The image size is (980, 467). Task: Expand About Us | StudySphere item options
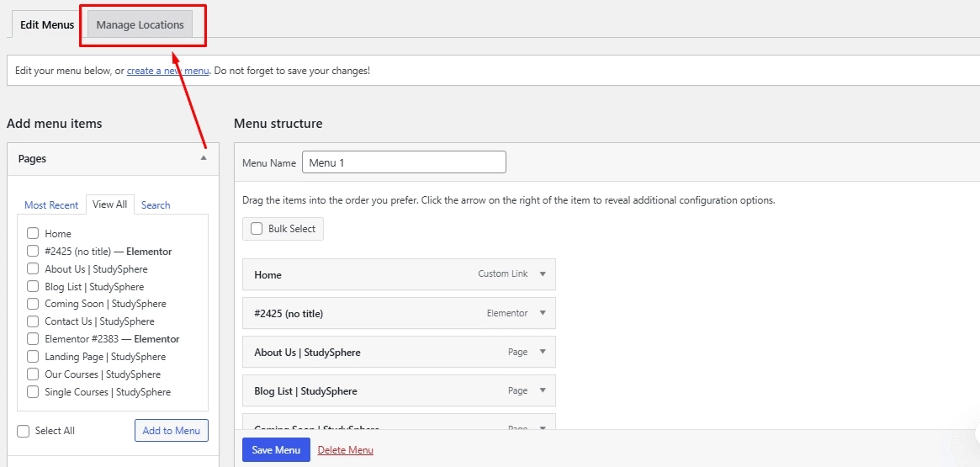point(543,352)
